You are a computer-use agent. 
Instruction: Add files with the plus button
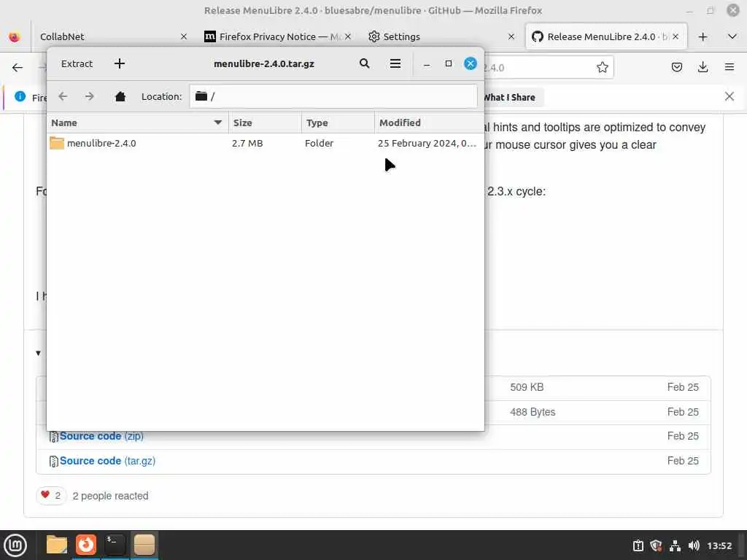[x=120, y=64]
